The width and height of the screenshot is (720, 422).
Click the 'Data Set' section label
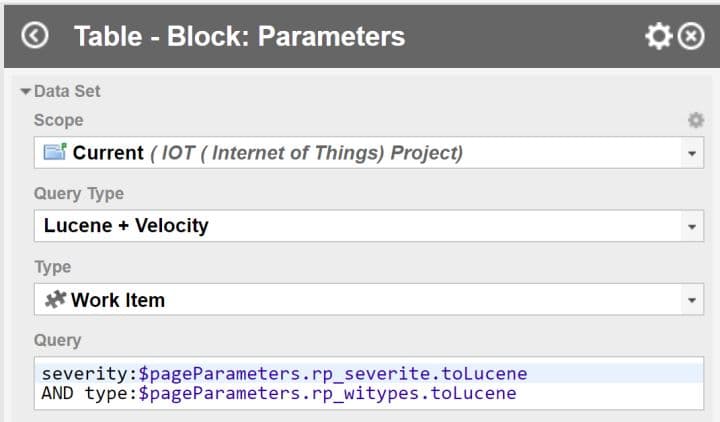(x=67, y=92)
